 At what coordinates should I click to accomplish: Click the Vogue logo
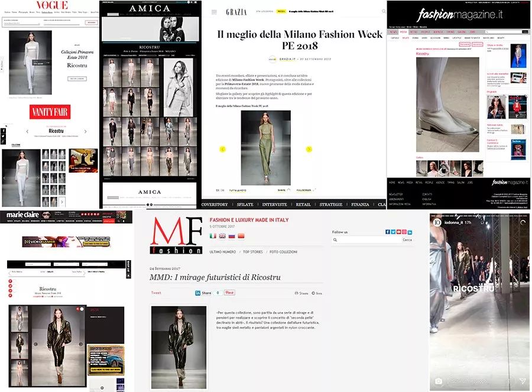[x=52, y=5]
